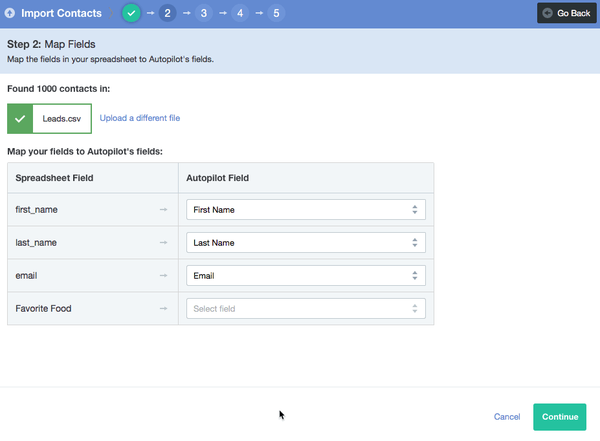Click the arrow icon next to Favorite Food
The height and width of the screenshot is (441, 600).
(163, 309)
